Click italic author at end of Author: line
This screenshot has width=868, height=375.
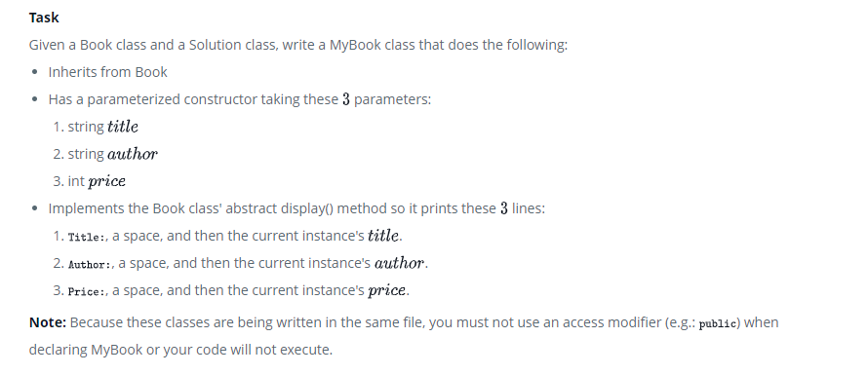[x=399, y=263]
